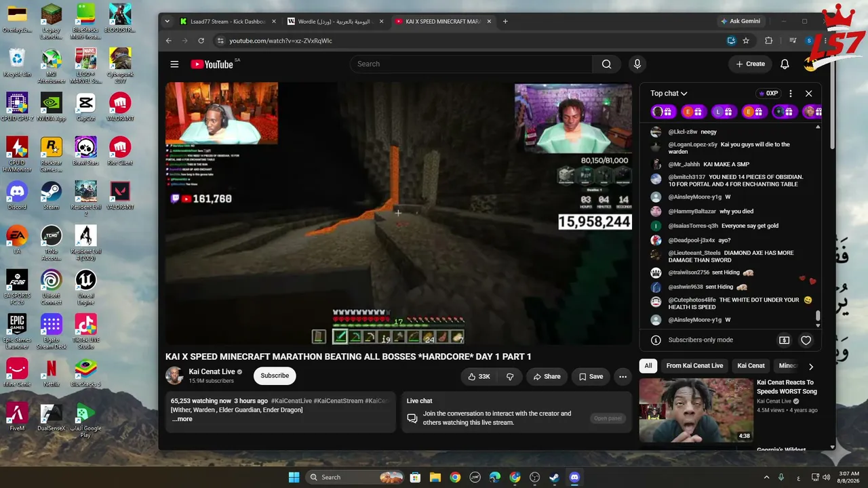868x488 pixels.
Task: Open live chat options three-dot menu
Action: click(790, 94)
